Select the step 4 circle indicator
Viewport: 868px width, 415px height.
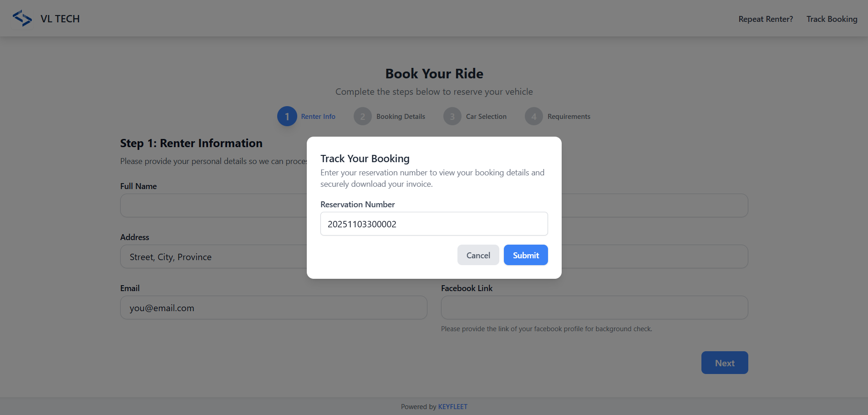(533, 117)
